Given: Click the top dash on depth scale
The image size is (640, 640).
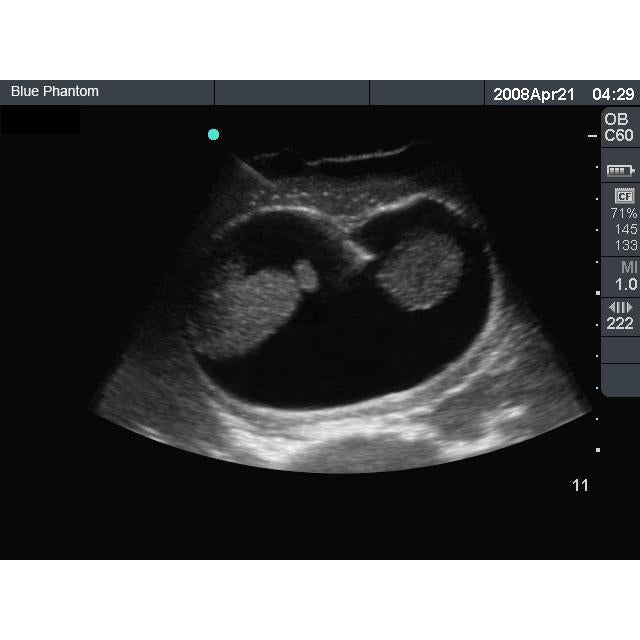Looking at the screenshot, I should tap(591, 134).
